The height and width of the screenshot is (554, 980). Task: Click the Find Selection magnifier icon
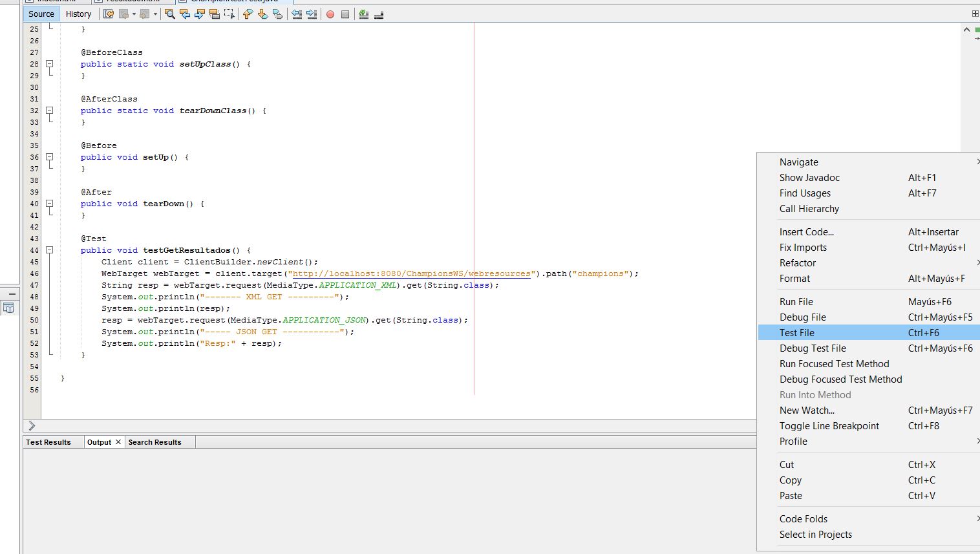click(171, 14)
